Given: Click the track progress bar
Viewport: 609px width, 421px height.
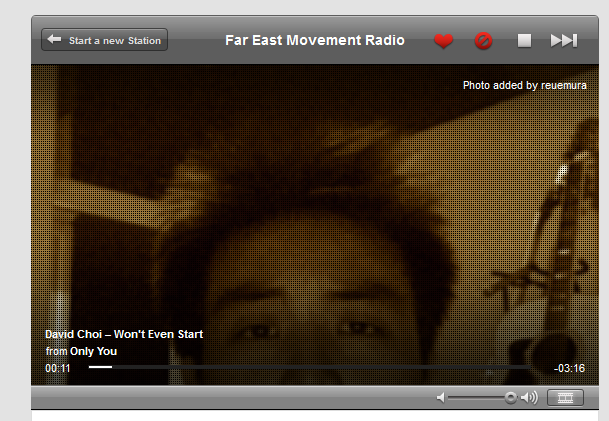Looking at the screenshot, I should coord(309,367).
